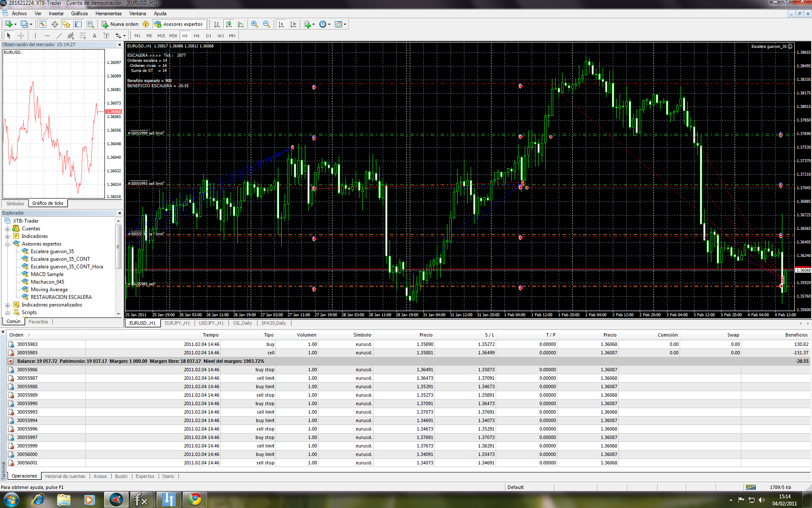This screenshot has height=508, width=812.
Task: Collapse the Asesores expertos tree node
Action: click(7, 244)
